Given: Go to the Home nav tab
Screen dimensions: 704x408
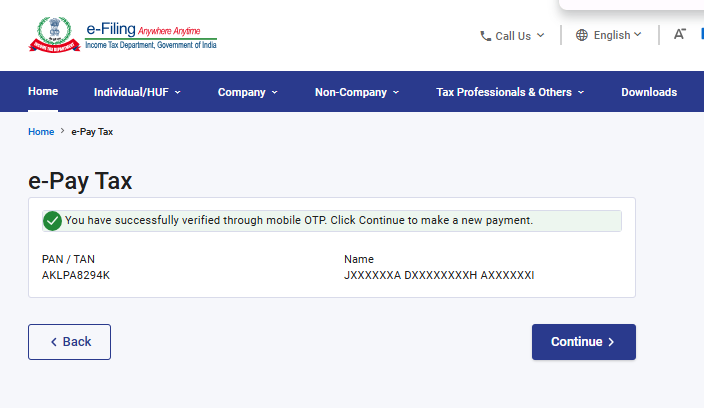Looking at the screenshot, I should point(43,91).
